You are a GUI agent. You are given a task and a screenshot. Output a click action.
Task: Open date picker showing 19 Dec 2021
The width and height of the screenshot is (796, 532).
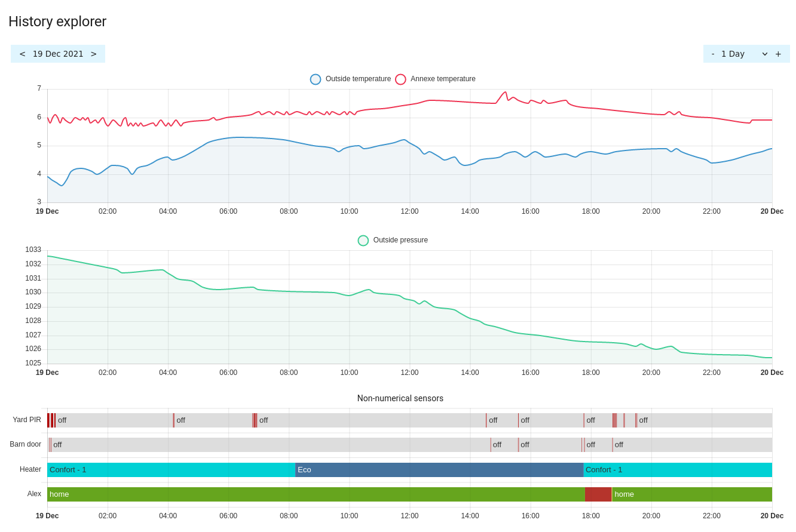[x=58, y=54]
